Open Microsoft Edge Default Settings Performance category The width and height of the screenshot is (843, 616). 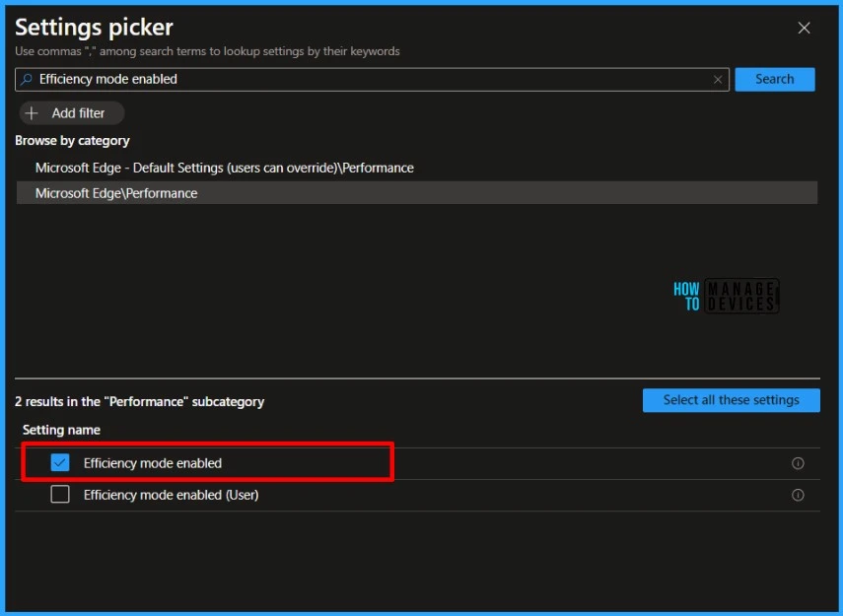tap(224, 168)
